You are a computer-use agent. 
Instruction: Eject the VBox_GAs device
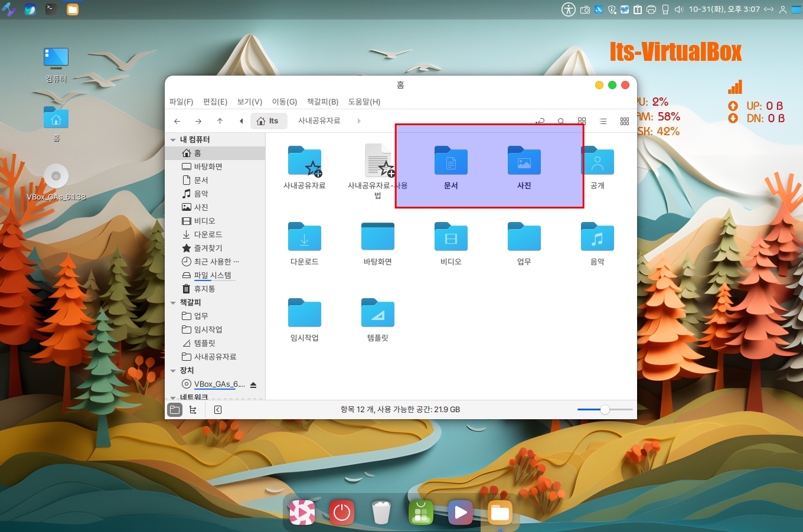click(253, 384)
